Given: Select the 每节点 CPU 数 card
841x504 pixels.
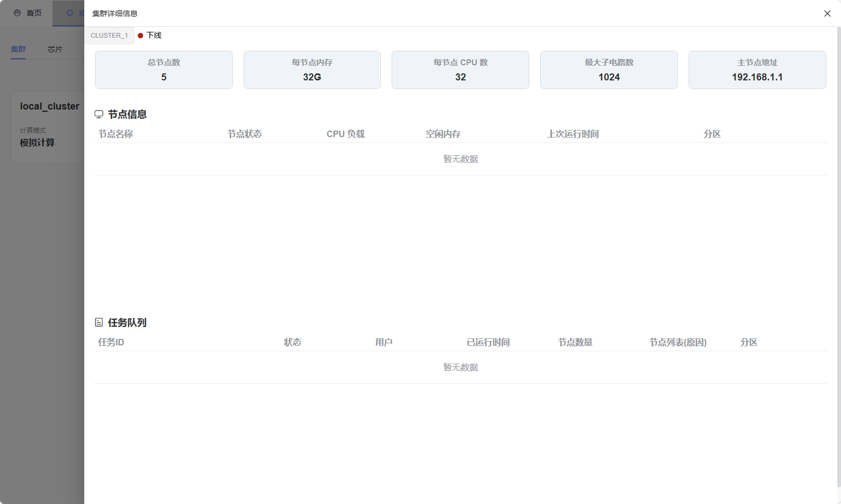Looking at the screenshot, I should pyautogui.click(x=460, y=70).
